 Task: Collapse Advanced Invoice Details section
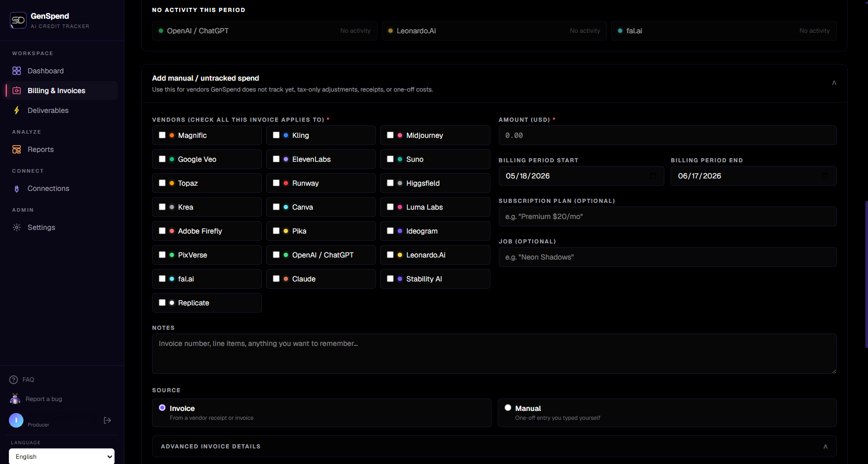click(825, 446)
